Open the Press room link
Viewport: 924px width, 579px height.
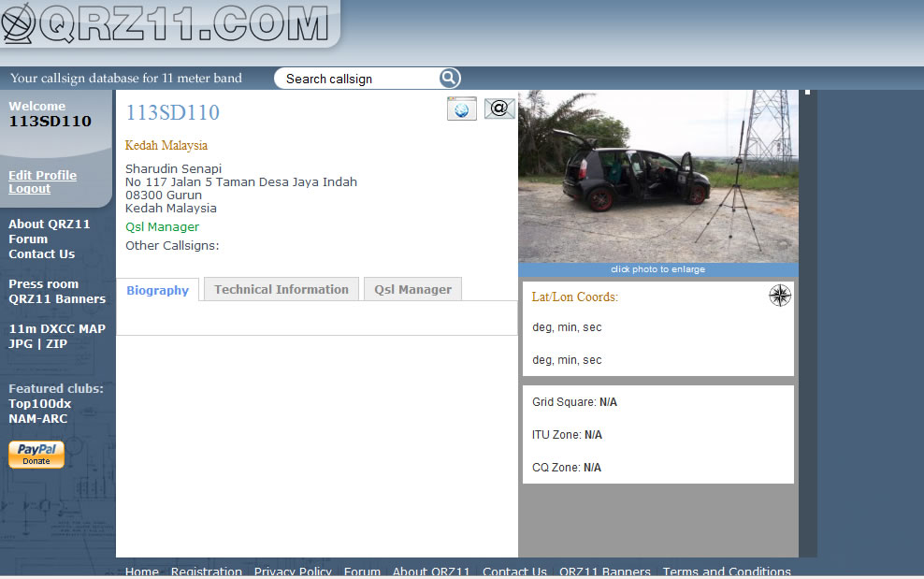click(43, 284)
